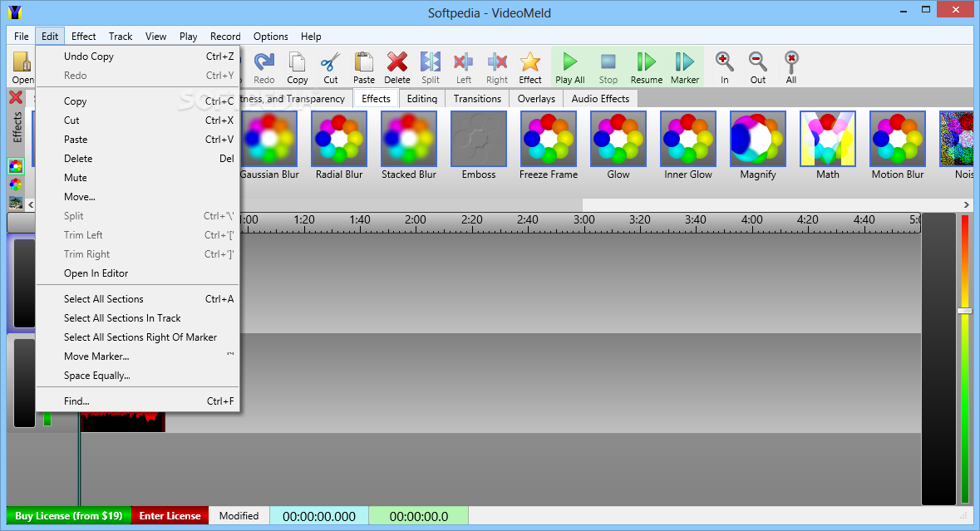Click the Redo toolbar button
Screen dimensions: 980x531
(263, 67)
